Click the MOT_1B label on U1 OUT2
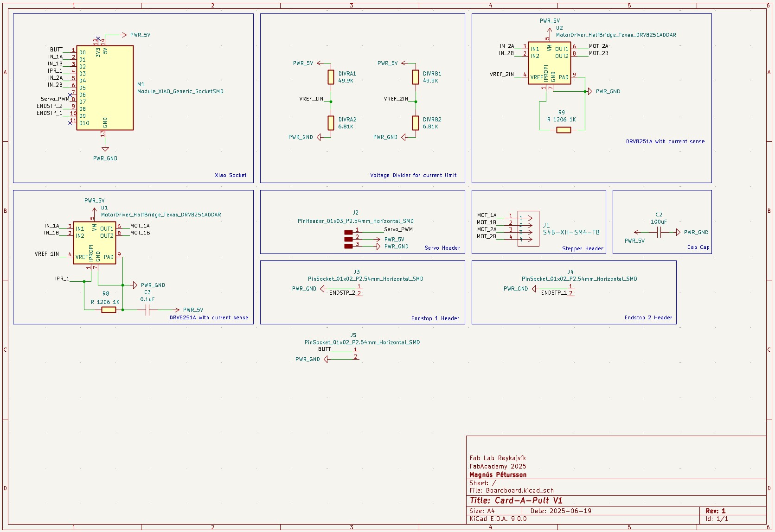Image resolution: width=775 pixels, height=532 pixels. [x=140, y=233]
